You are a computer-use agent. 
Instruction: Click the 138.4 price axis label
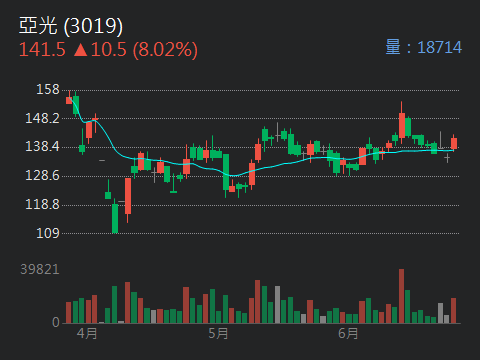tap(42, 146)
